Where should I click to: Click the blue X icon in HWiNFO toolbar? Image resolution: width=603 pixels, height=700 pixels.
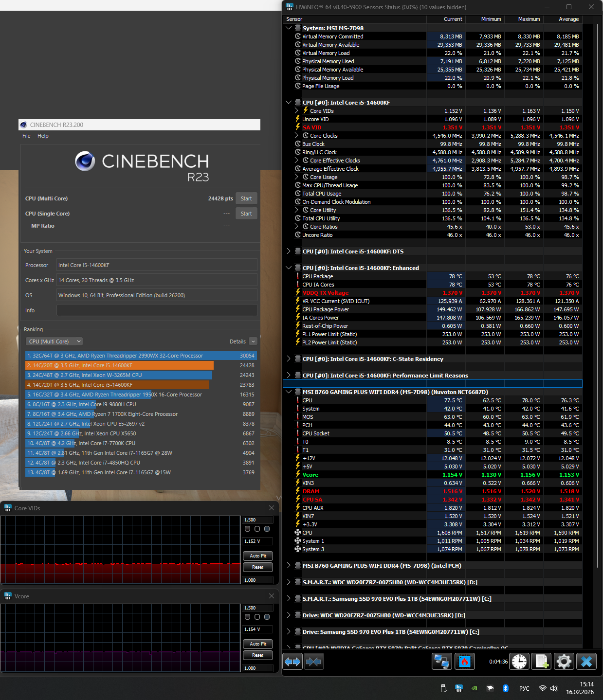pyautogui.click(x=586, y=662)
